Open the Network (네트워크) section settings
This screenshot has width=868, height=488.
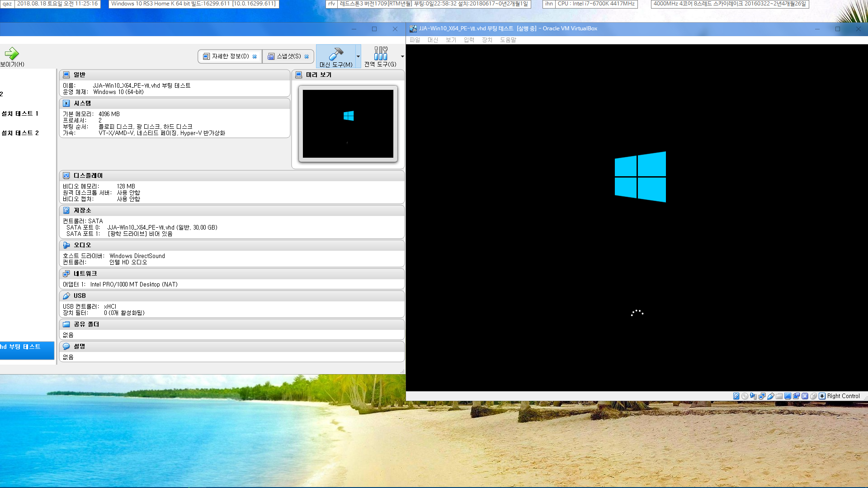(x=85, y=273)
